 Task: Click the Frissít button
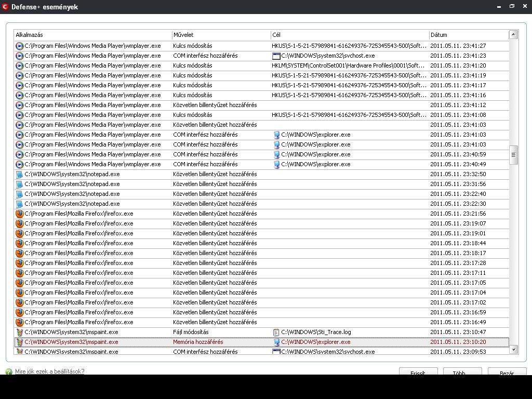(x=418, y=372)
